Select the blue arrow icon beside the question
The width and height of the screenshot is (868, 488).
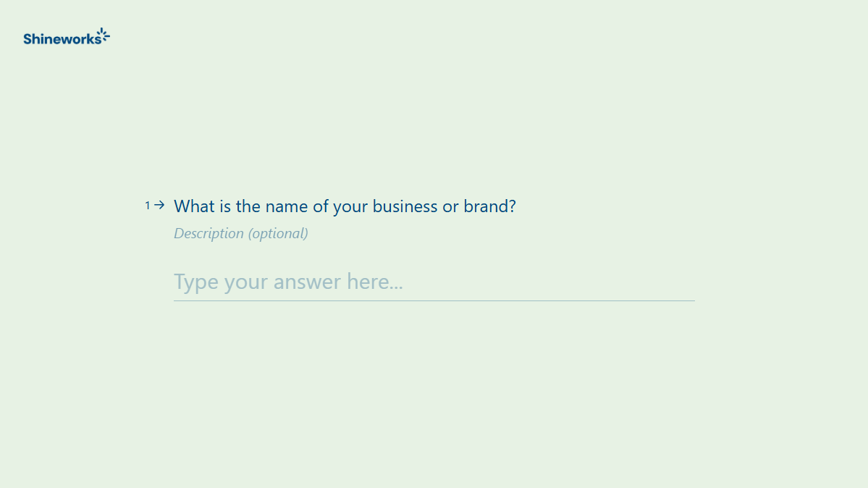click(159, 205)
